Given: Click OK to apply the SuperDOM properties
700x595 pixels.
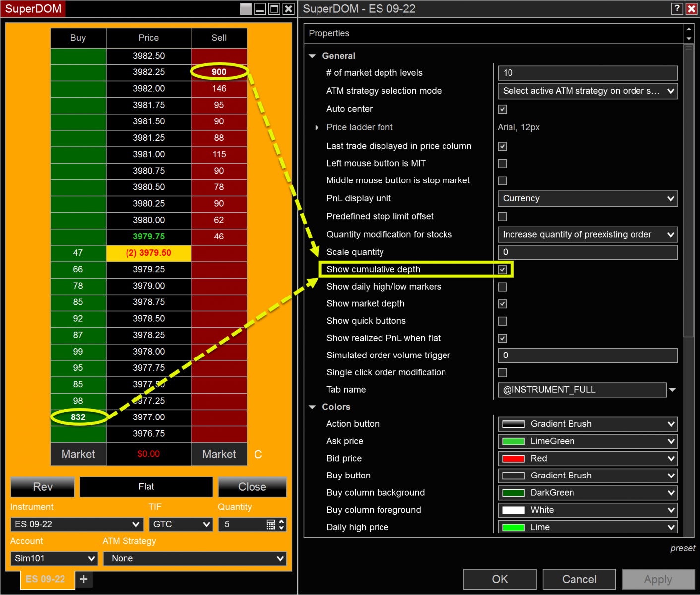Looking at the screenshot, I should 500,579.
